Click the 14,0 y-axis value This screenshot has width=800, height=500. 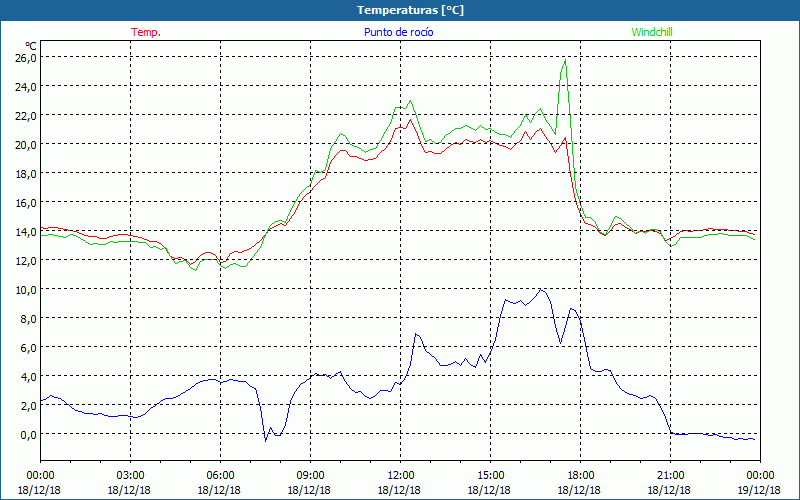(x=26, y=232)
